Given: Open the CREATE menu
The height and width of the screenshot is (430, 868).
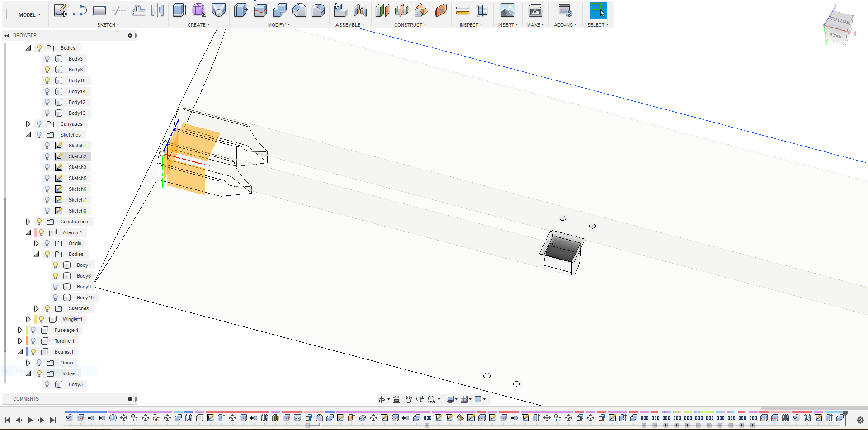Looking at the screenshot, I should click(x=198, y=25).
